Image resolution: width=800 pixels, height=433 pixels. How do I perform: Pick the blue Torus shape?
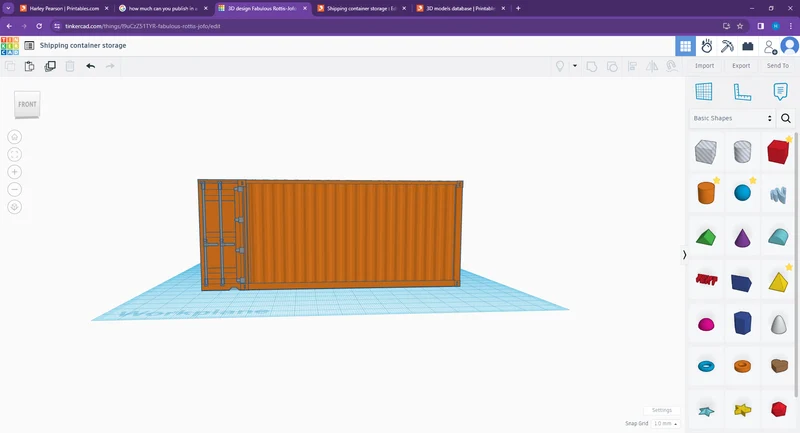point(706,366)
